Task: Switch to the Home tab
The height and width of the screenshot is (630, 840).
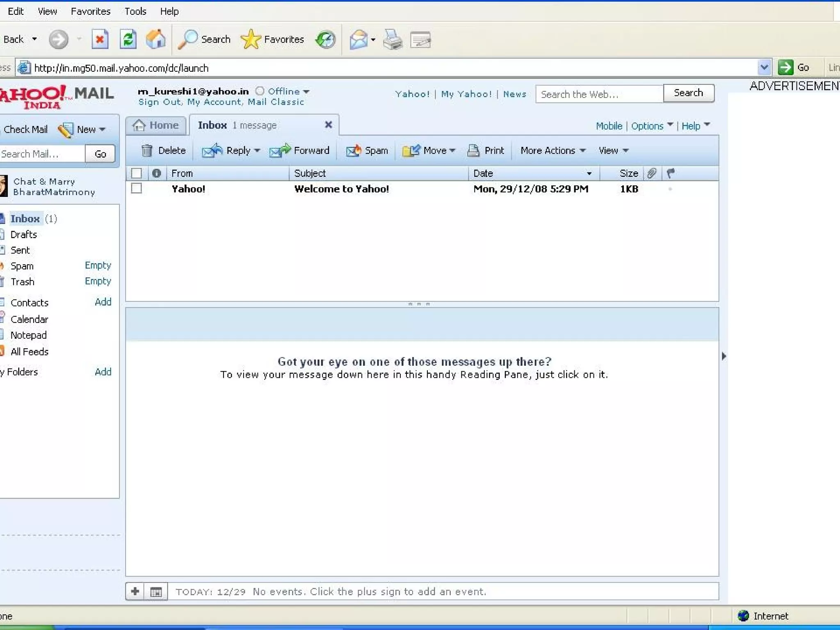Action: (x=156, y=125)
